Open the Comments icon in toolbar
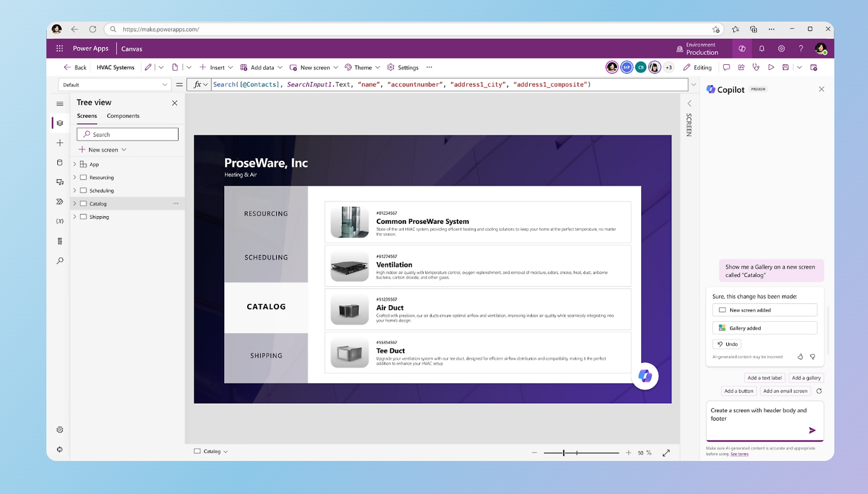Viewport: 868px width, 494px height. (x=726, y=67)
